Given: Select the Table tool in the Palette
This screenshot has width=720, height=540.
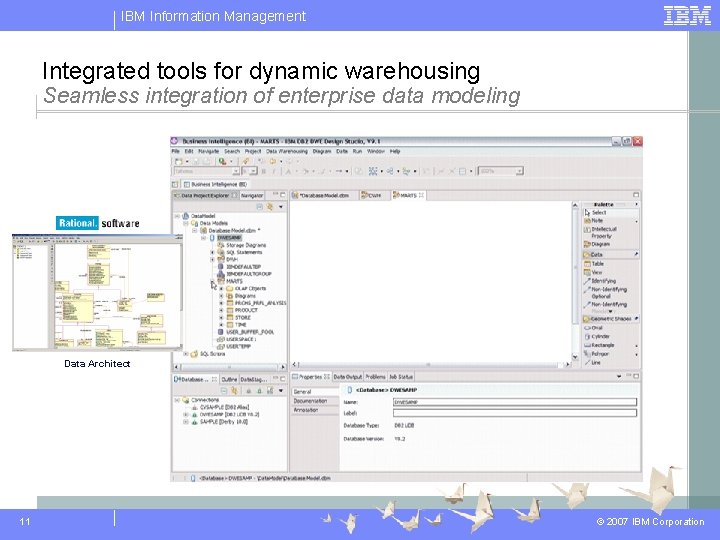Looking at the screenshot, I should pos(597,264).
